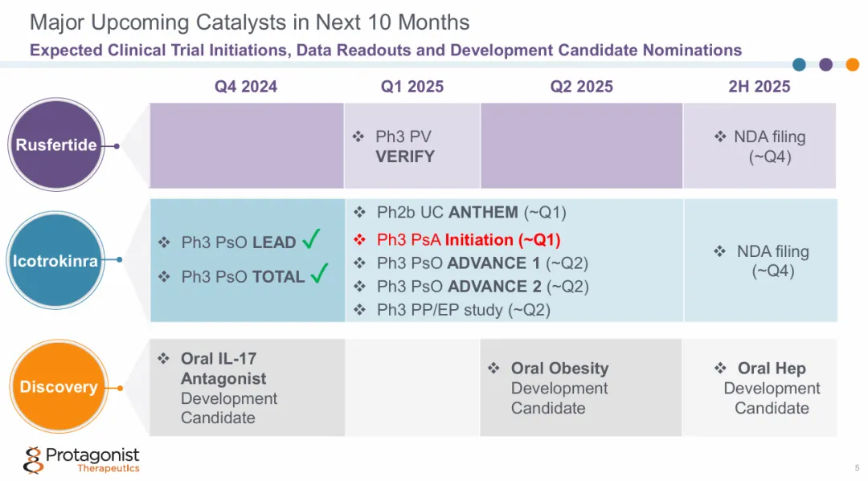Click green checkmark next to Ph3 PsO LEAD
868x481 pixels.
tap(313, 239)
